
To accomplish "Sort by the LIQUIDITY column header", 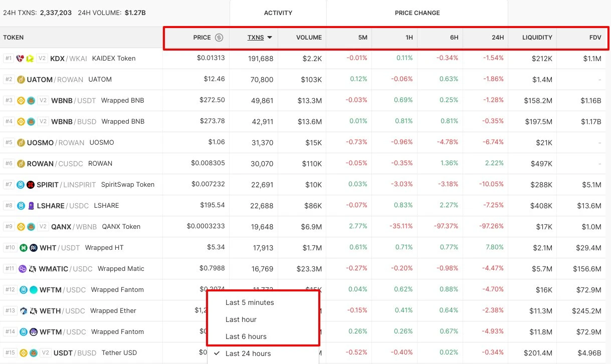I will [537, 38].
